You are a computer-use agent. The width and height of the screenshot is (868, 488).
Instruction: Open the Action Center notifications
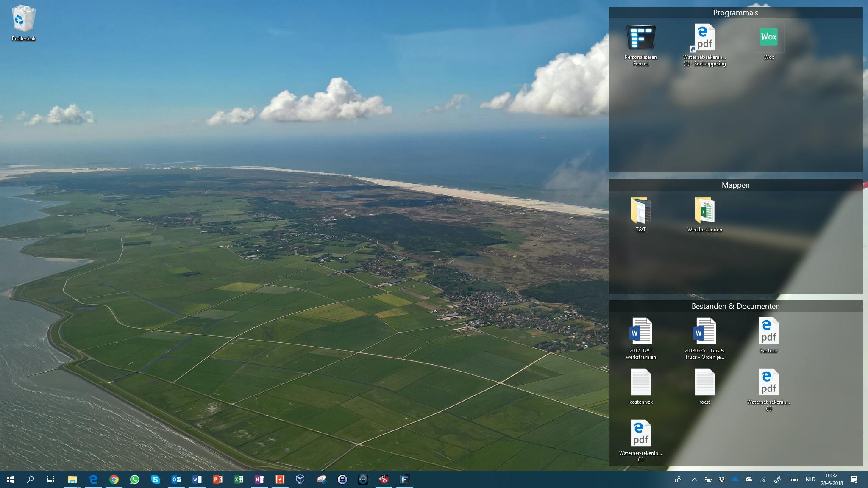pos(854,480)
